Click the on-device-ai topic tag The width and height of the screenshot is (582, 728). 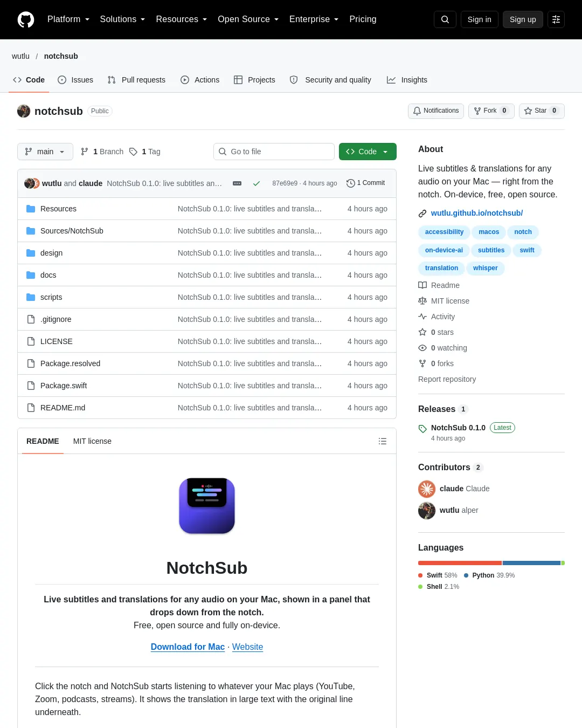(444, 250)
